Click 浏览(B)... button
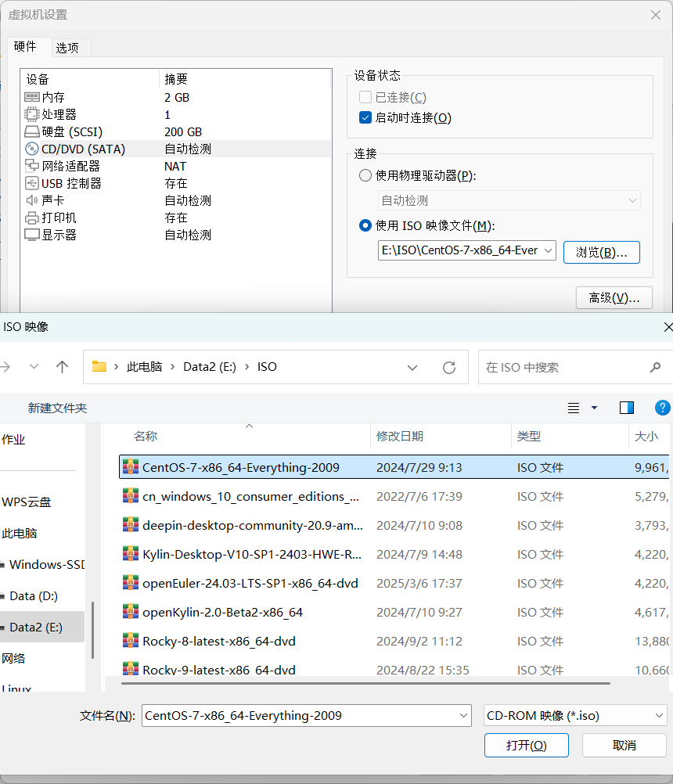 pos(602,252)
